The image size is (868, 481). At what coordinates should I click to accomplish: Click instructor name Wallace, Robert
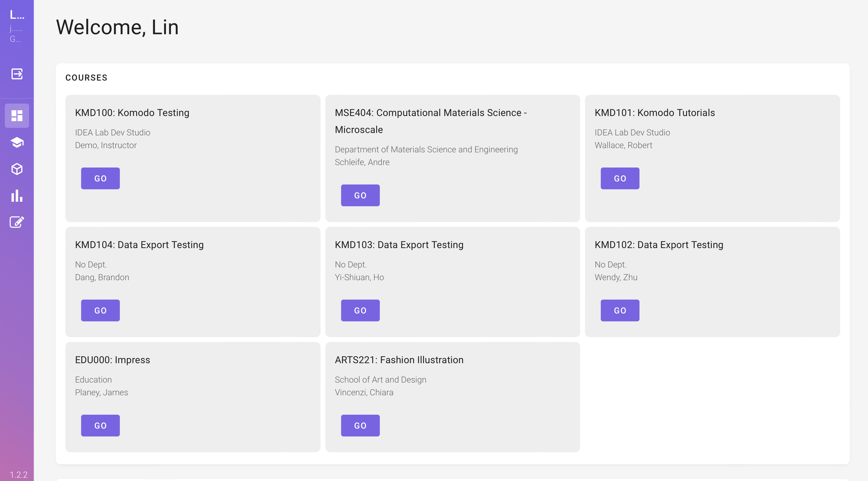coord(623,145)
